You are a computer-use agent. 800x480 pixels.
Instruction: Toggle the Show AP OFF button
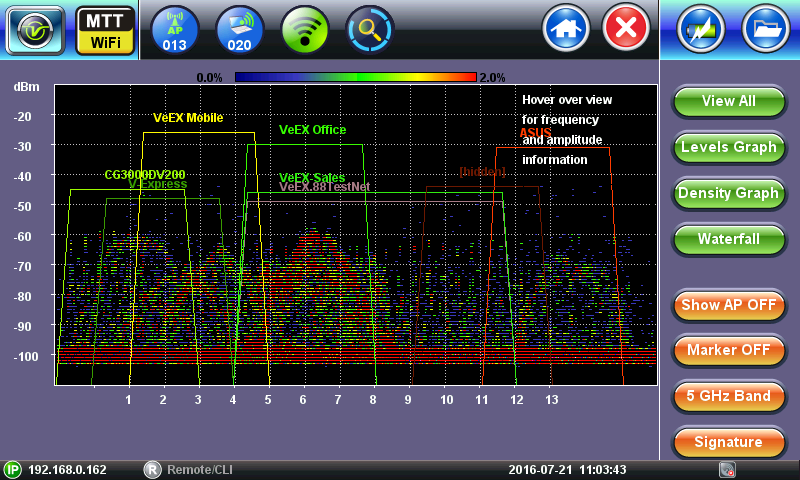[x=728, y=305]
